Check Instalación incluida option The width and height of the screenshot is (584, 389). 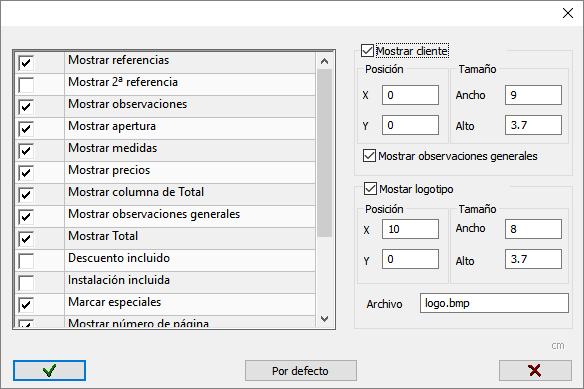(26, 282)
